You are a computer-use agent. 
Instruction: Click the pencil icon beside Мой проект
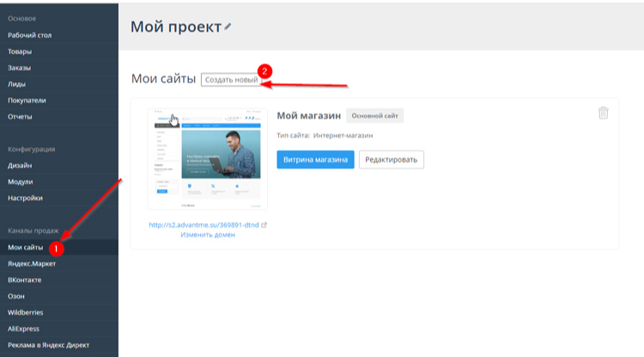pos(228,27)
